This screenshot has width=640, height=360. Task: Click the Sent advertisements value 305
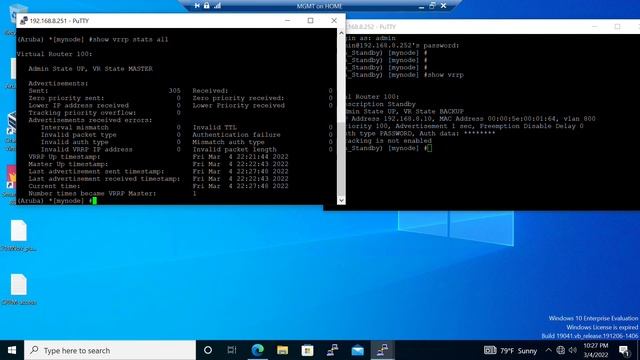pyautogui.click(x=174, y=91)
